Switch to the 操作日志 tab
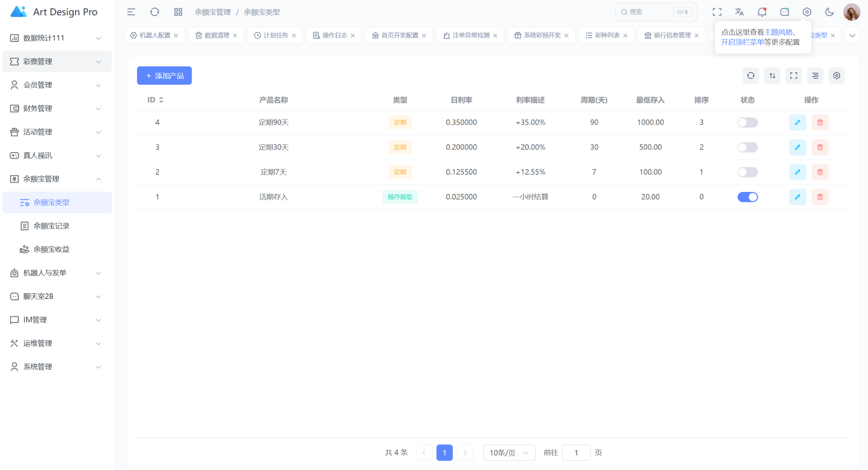This screenshot has width=868, height=470. 334,35
